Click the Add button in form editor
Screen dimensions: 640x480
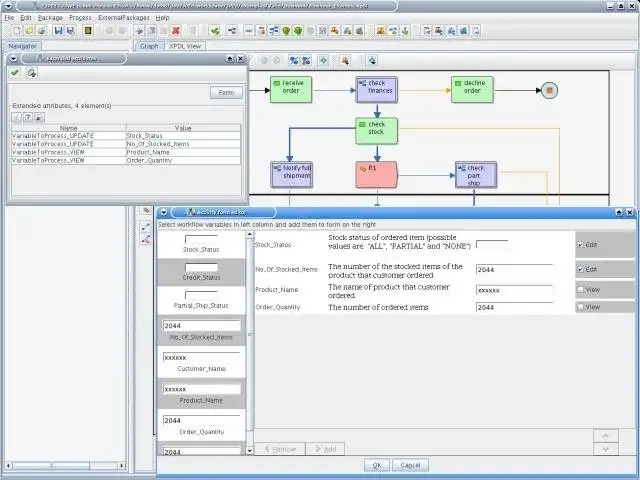coord(325,449)
